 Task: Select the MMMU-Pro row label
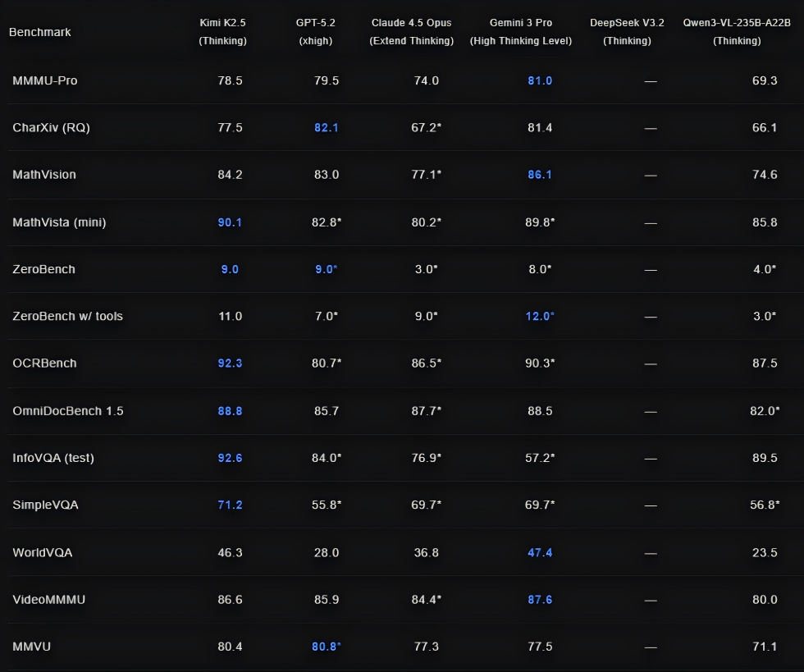44,80
